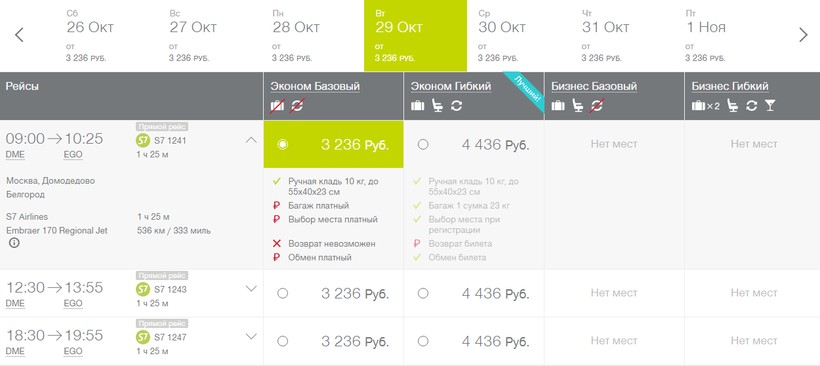The height and width of the screenshot is (366, 820).
Task: Expand details of flight S7 1243
Action: click(x=252, y=288)
